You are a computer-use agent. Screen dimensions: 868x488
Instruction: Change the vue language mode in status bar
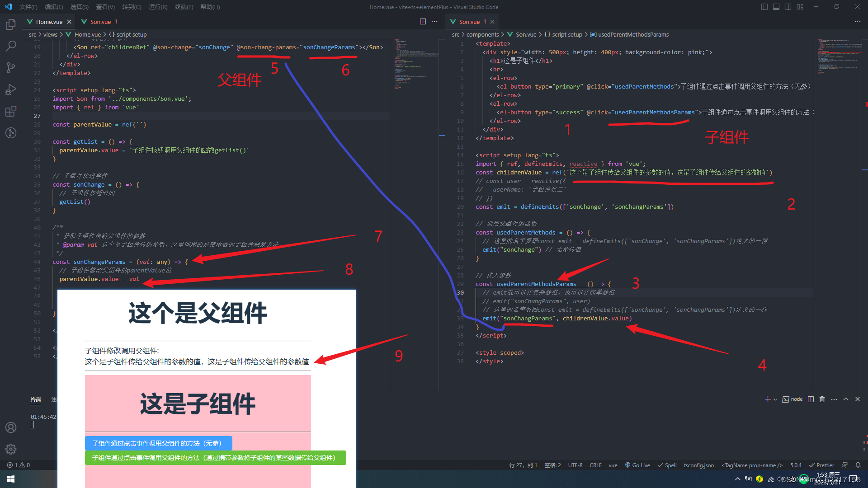tap(613, 465)
